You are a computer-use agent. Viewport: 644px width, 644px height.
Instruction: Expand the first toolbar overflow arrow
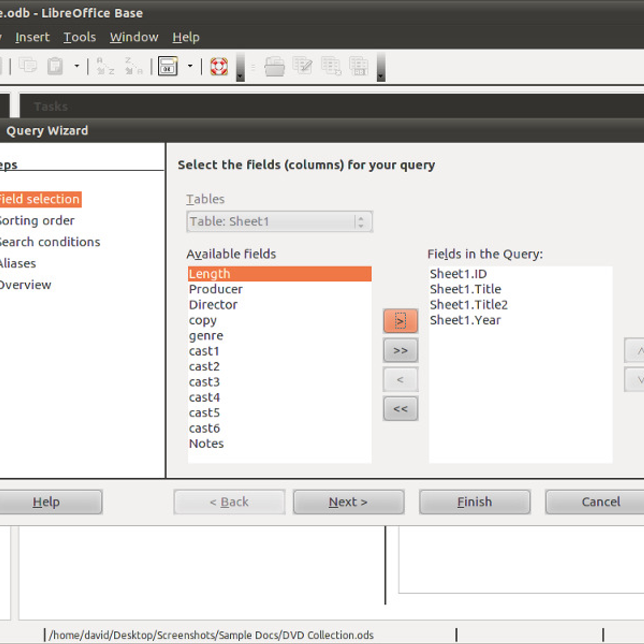240,67
